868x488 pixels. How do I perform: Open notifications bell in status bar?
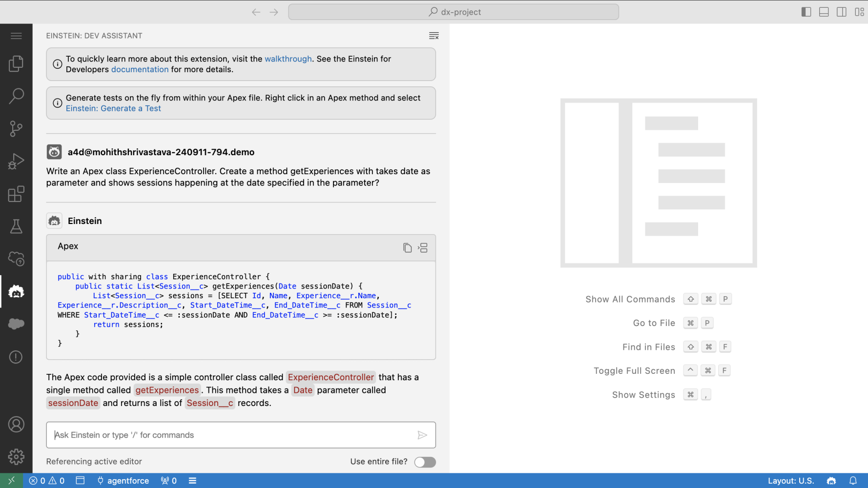(853, 481)
